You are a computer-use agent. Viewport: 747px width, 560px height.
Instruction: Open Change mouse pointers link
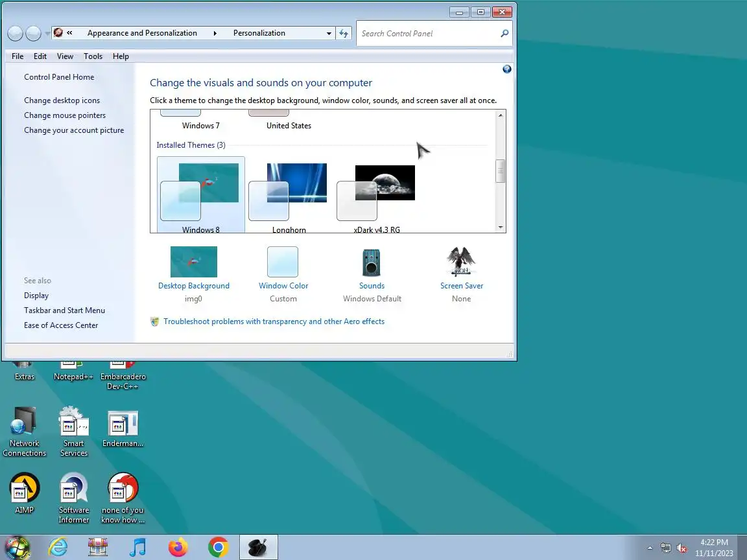[65, 115]
